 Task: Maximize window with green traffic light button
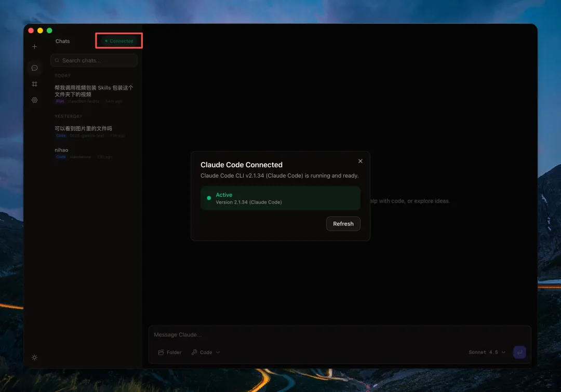click(49, 31)
